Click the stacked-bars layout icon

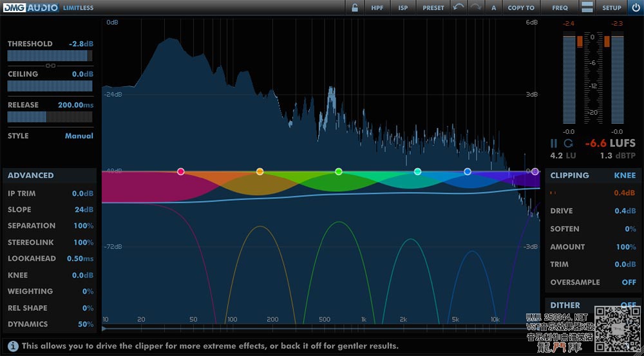point(587,8)
